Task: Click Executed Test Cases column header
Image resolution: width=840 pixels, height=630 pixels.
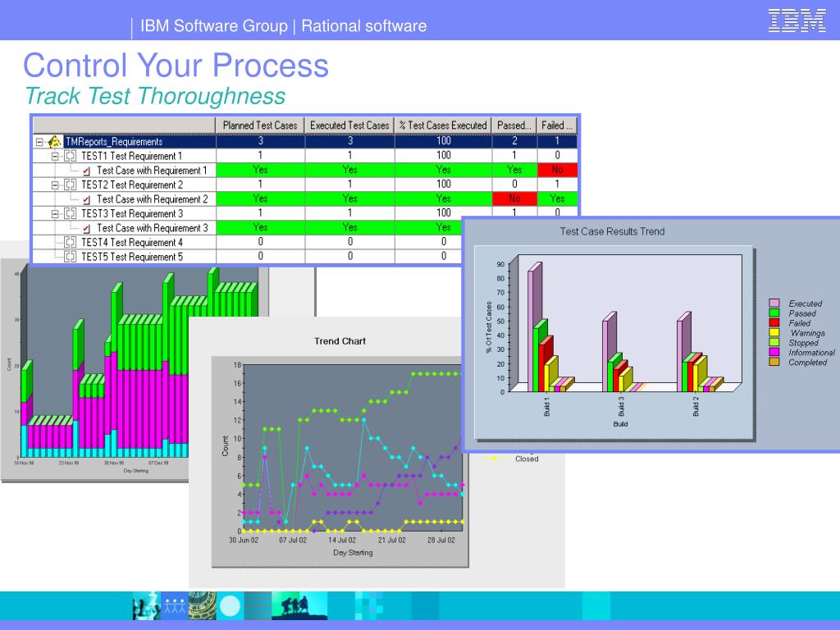Action: tap(349, 126)
